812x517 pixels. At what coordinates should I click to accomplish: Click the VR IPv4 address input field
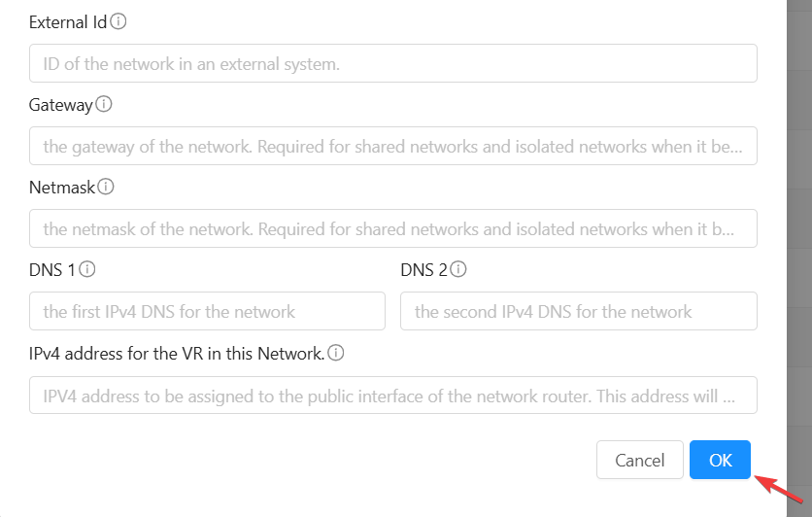click(x=392, y=396)
